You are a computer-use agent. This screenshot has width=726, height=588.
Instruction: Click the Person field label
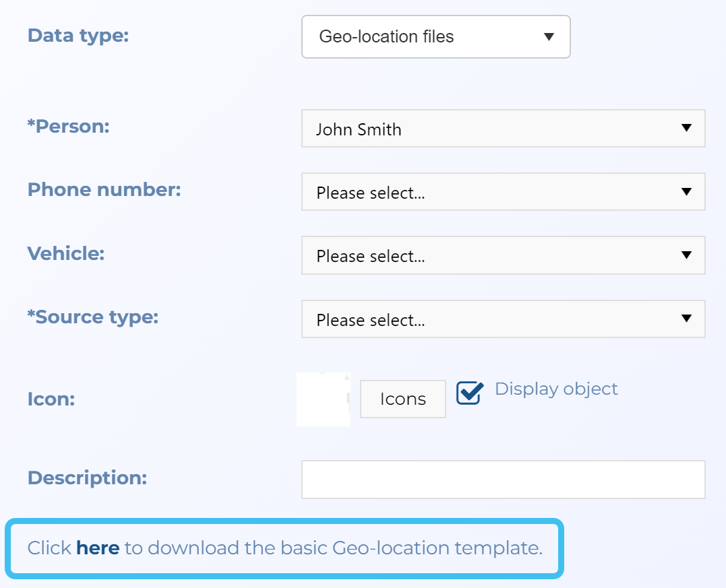pyautogui.click(x=68, y=126)
